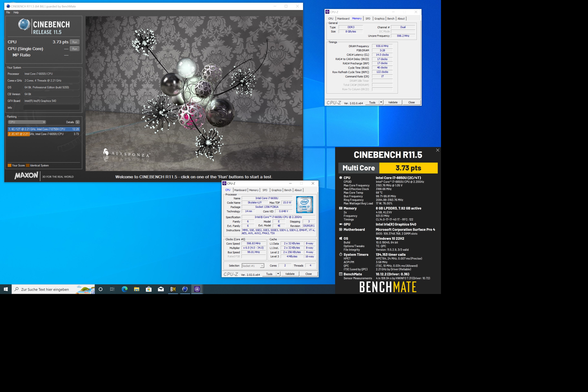588x392 pixels.
Task: Expand Tools dropdown arrow in lower CPU-Z
Action: click(278, 274)
